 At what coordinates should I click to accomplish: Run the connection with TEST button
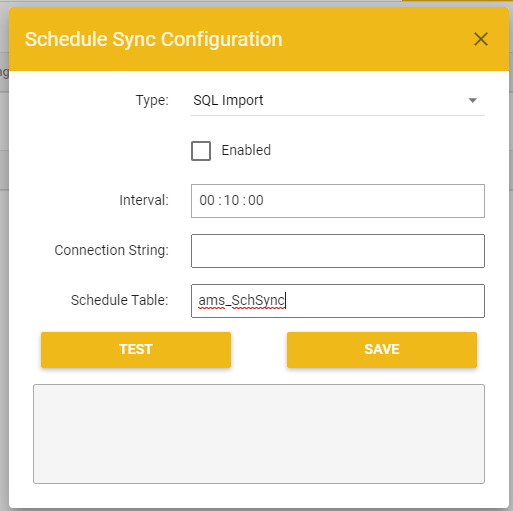136,350
